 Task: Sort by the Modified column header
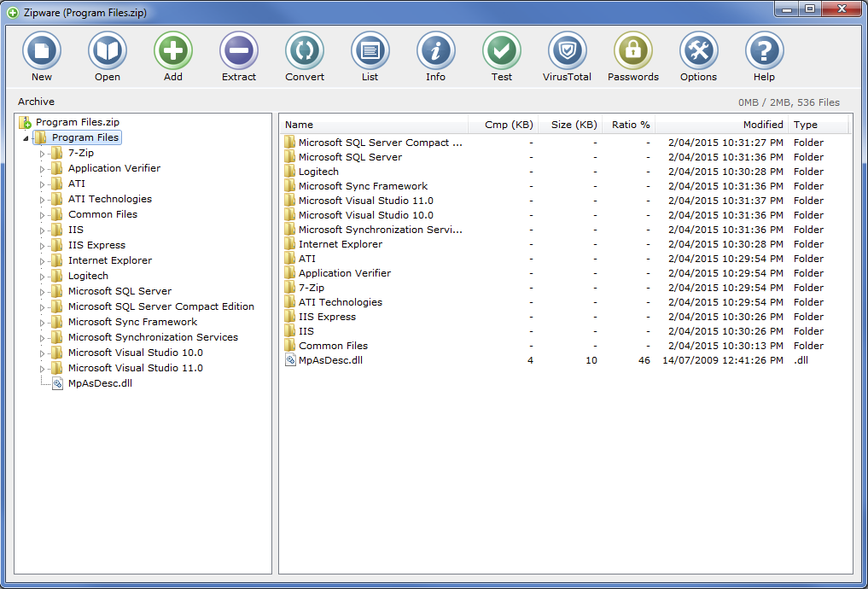(722, 125)
